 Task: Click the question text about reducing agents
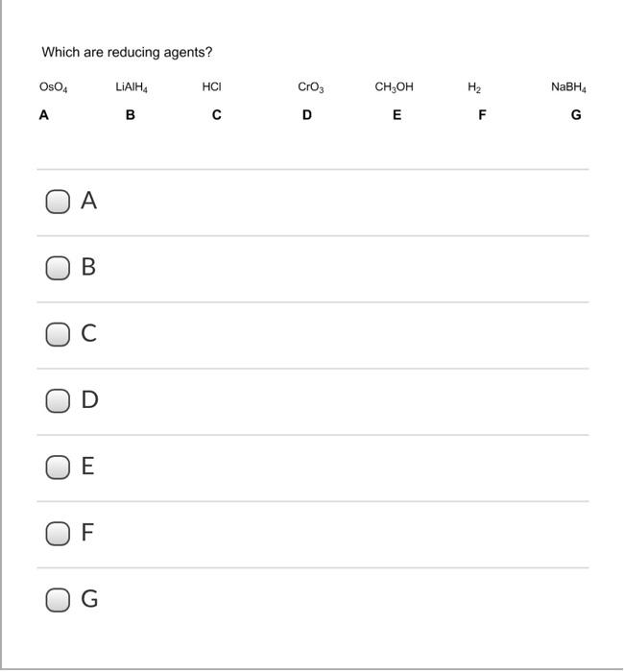tap(127, 52)
